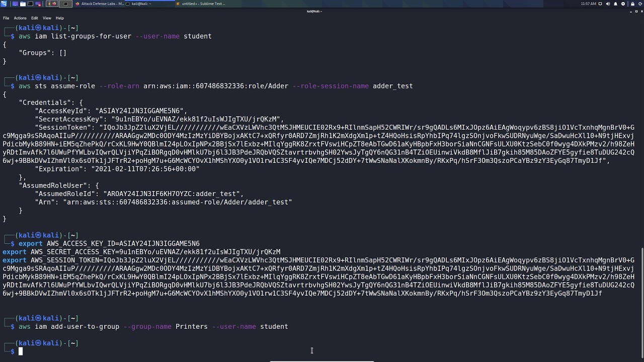Launch terminal from the panel launcher
Screen dimensions: 644x362
[30, 4]
